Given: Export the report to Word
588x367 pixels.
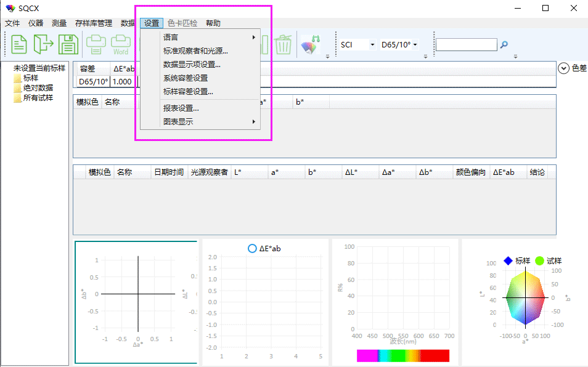Looking at the screenshot, I should 120,44.
